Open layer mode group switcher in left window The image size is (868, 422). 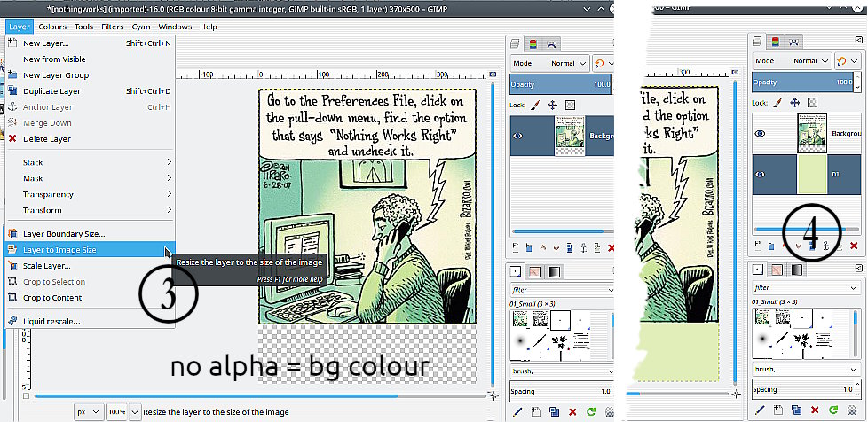[603, 64]
